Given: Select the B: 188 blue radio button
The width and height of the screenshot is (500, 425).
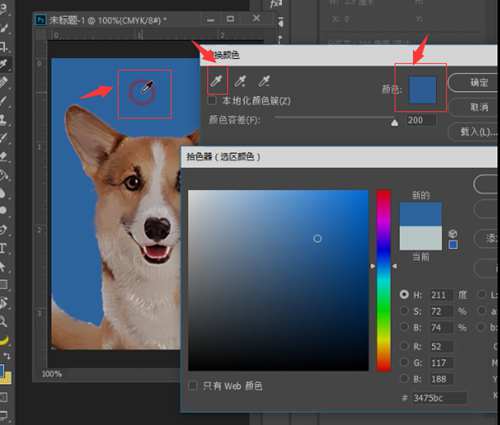Looking at the screenshot, I should pyautogui.click(x=404, y=379).
